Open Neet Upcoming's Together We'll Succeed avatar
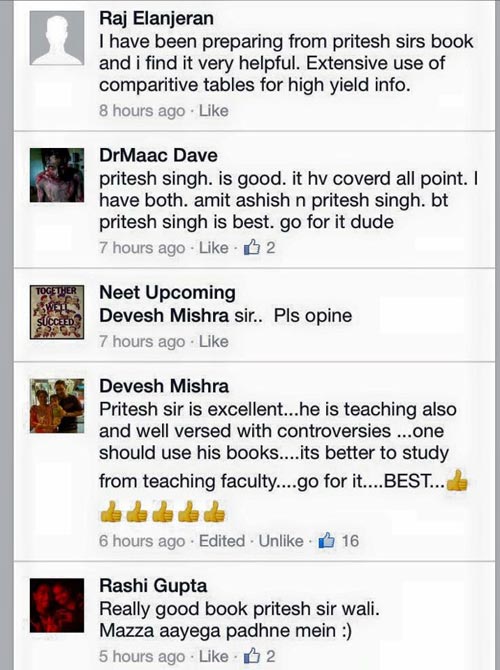This screenshot has height=670, width=500. coord(57,312)
